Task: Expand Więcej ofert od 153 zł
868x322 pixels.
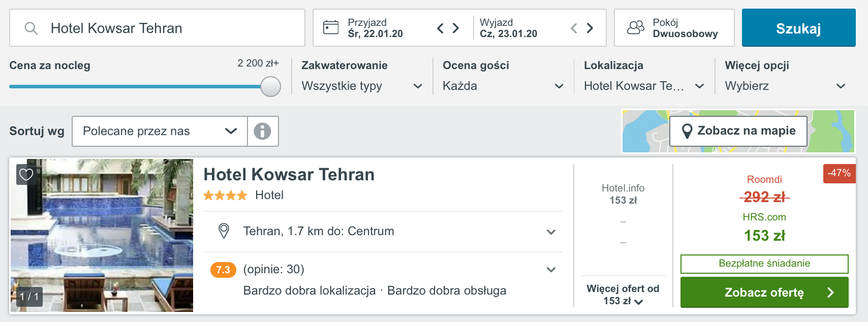Action: click(623, 295)
